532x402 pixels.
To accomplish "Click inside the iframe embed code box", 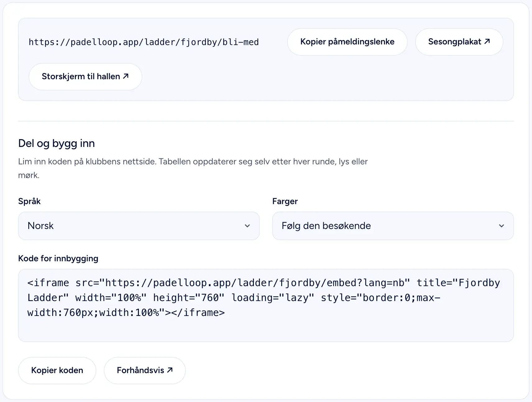I will (266, 305).
